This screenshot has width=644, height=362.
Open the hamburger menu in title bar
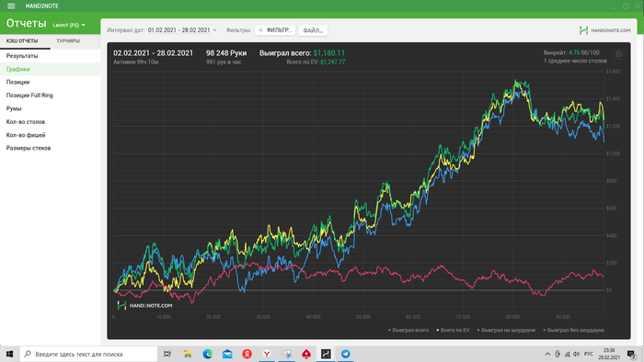tap(11, 6)
